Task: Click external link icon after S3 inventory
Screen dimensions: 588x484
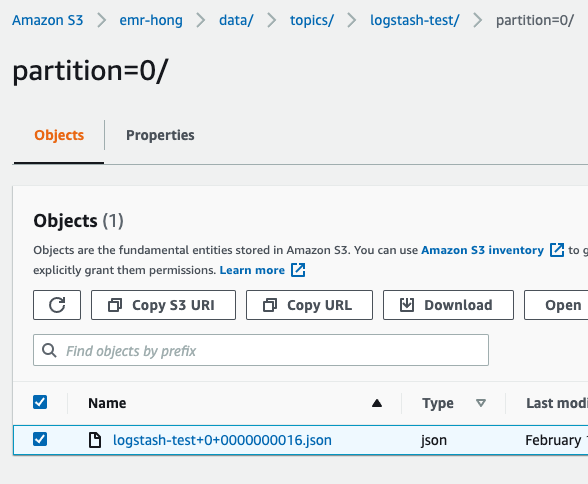Action: tap(557, 250)
